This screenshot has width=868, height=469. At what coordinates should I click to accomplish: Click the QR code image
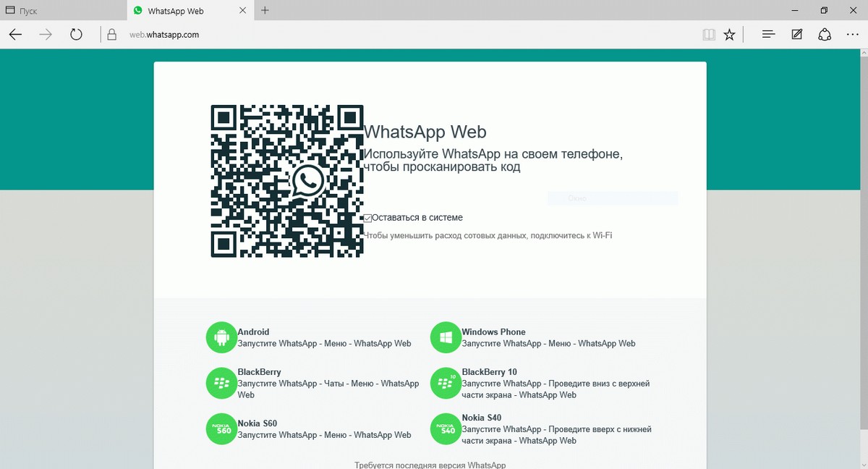tap(287, 180)
